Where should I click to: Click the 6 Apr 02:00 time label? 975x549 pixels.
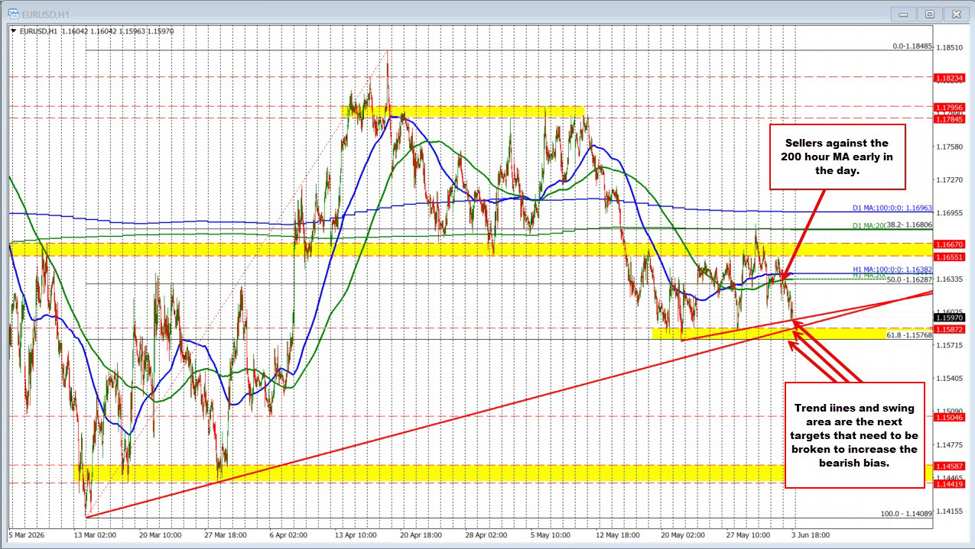coord(289,535)
